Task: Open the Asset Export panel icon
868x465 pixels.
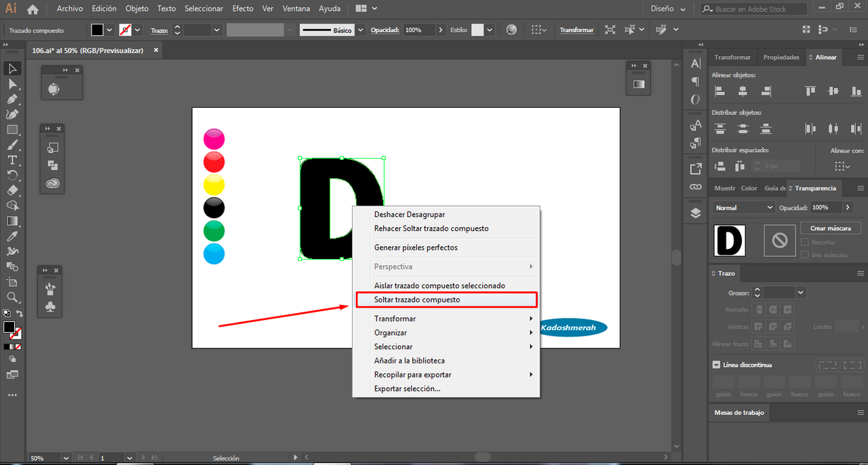Action: click(696, 169)
